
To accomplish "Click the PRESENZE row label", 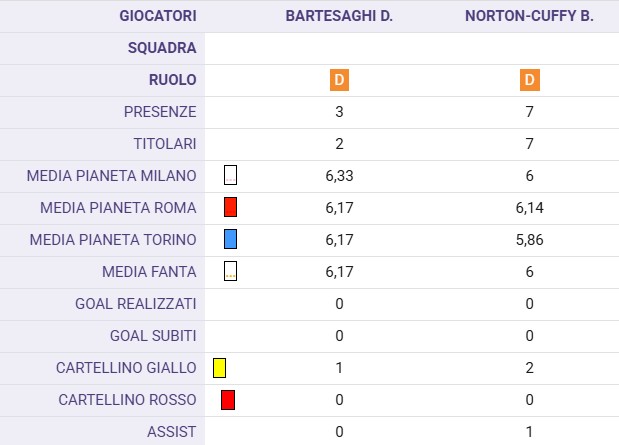I will (x=160, y=112).
